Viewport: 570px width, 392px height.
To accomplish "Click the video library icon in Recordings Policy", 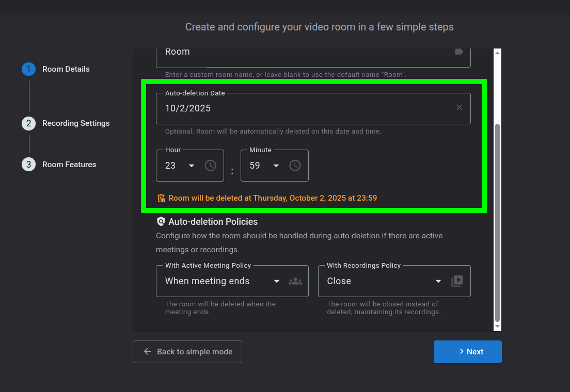I will (457, 281).
